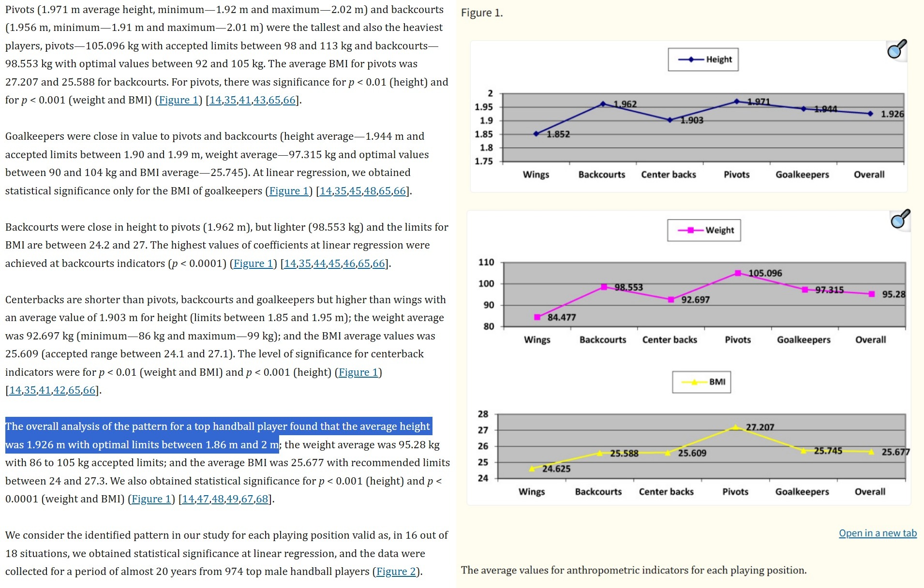Click the 92.697 data label on Weight chart
Viewport: 924px width, 588px height.
(x=696, y=300)
